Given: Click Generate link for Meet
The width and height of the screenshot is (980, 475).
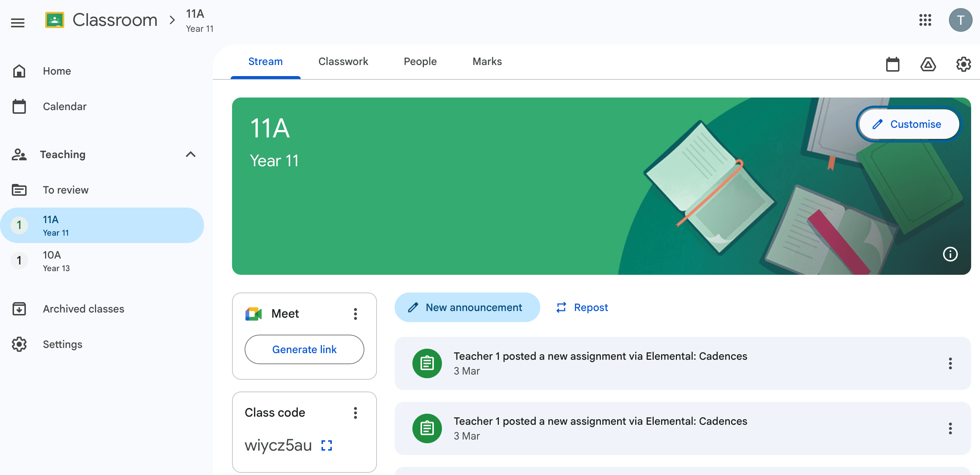Looking at the screenshot, I should point(304,349).
